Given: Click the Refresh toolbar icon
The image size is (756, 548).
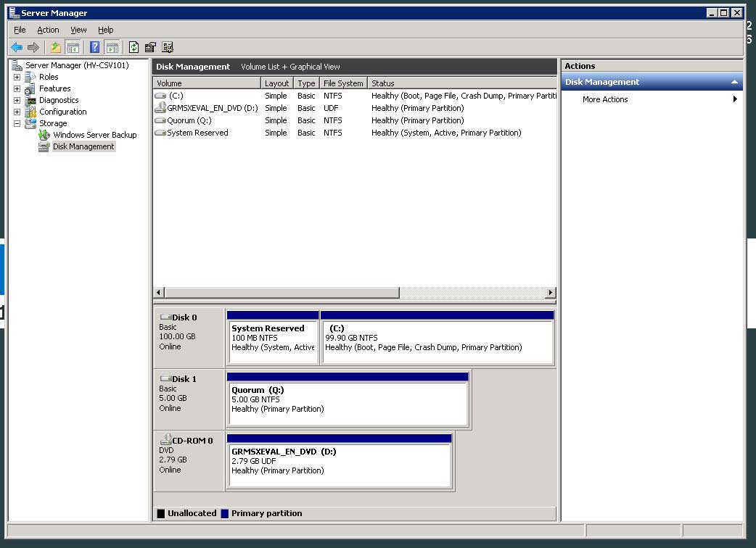Looking at the screenshot, I should [x=133, y=47].
